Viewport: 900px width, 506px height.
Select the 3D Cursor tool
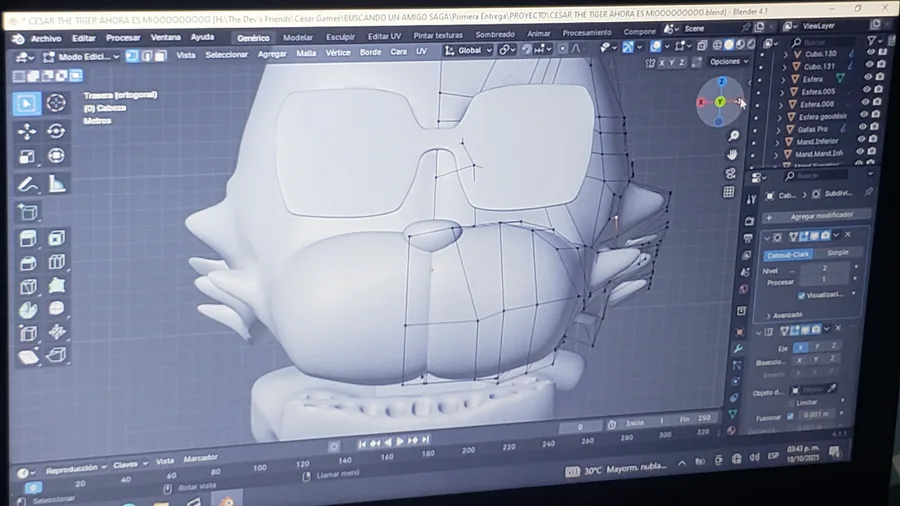(56, 103)
